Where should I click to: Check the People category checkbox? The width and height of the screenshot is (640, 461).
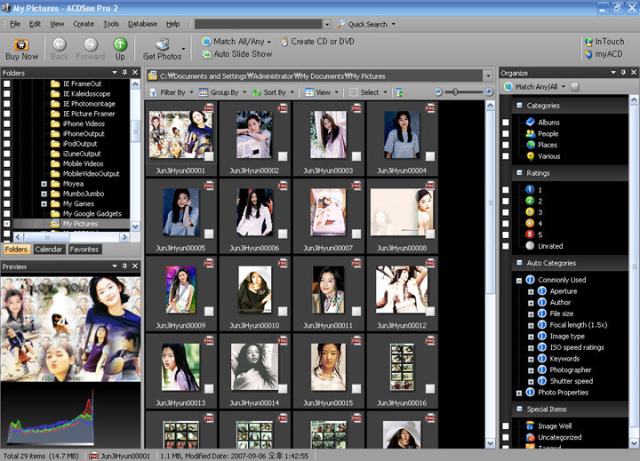click(x=505, y=134)
